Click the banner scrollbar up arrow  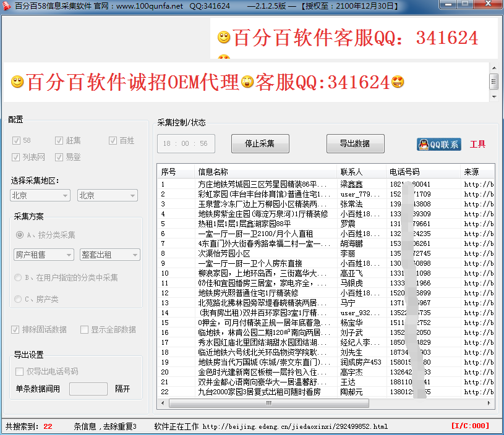[494, 68]
